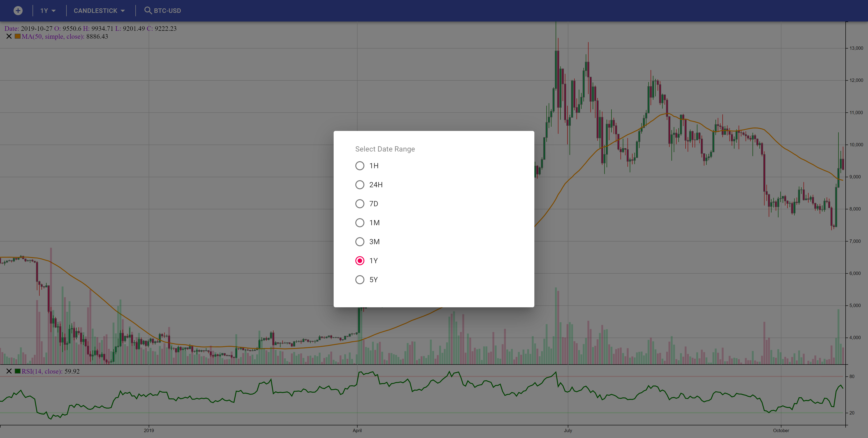Click the plus add-chart icon

pyautogui.click(x=18, y=11)
